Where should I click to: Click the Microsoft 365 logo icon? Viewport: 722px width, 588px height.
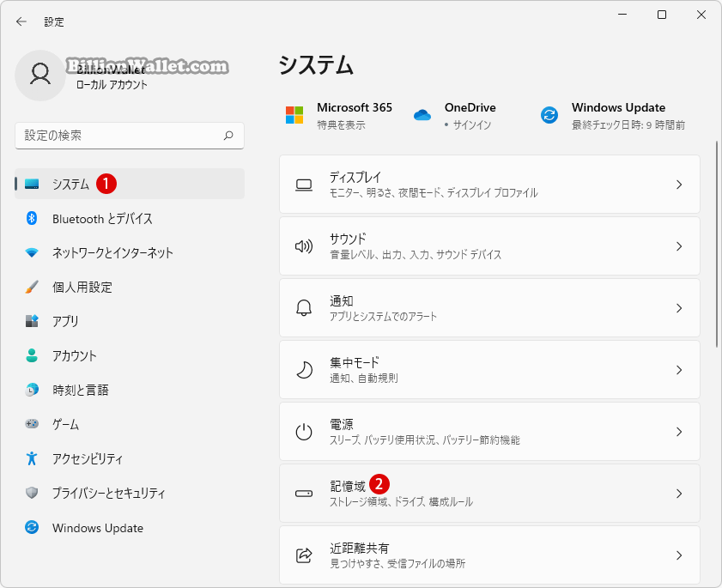pos(294,115)
